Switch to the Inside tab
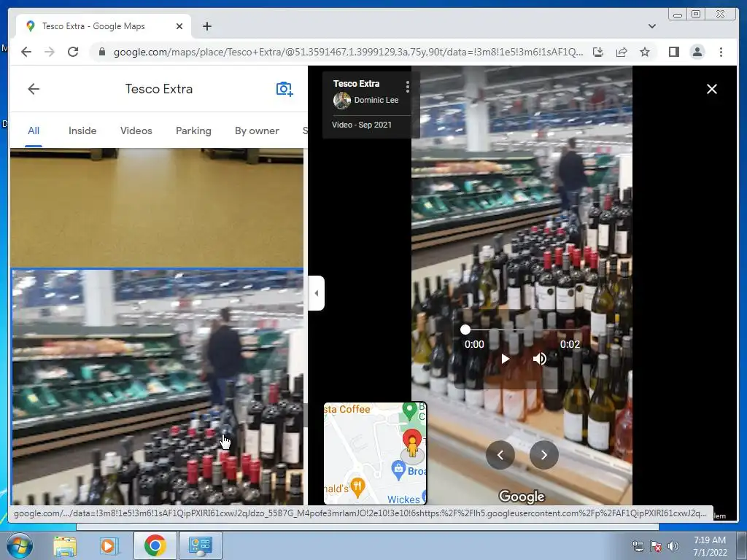Viewport: 747px width, 560px height. tap(82, 131)
